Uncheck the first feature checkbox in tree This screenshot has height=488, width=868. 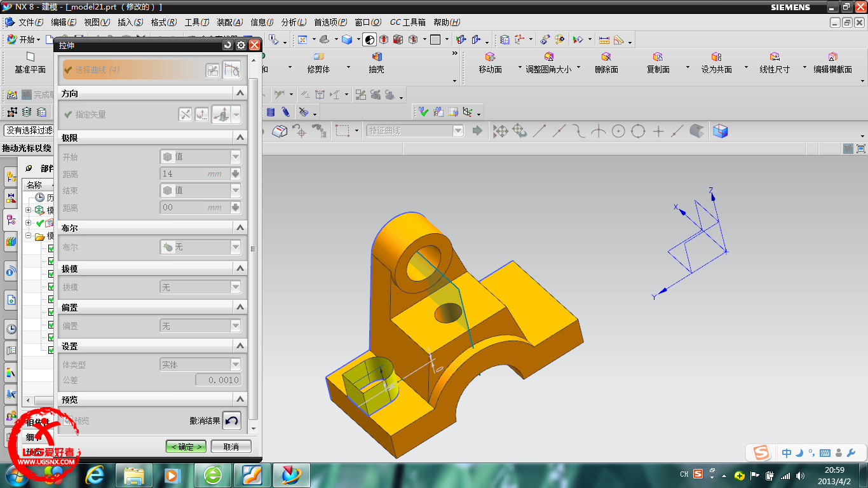click(51, 248)
